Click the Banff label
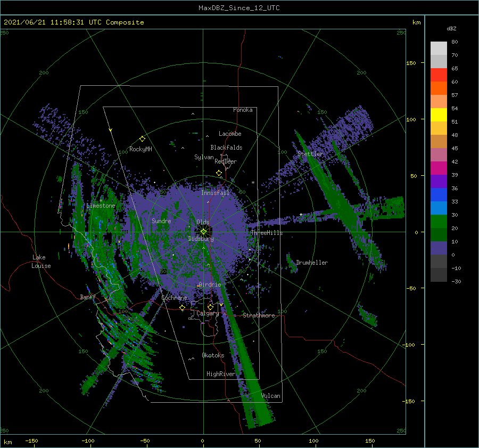 [x=88, y=297]
